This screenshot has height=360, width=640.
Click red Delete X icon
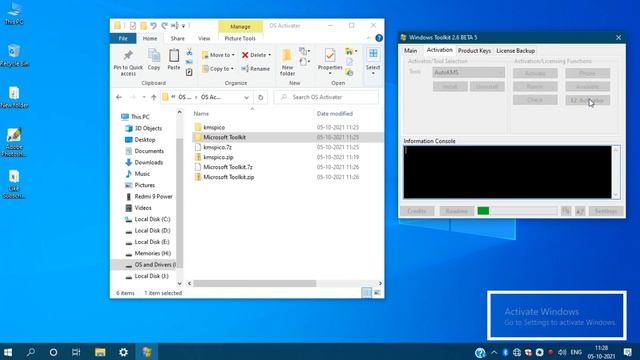(245, 55)
